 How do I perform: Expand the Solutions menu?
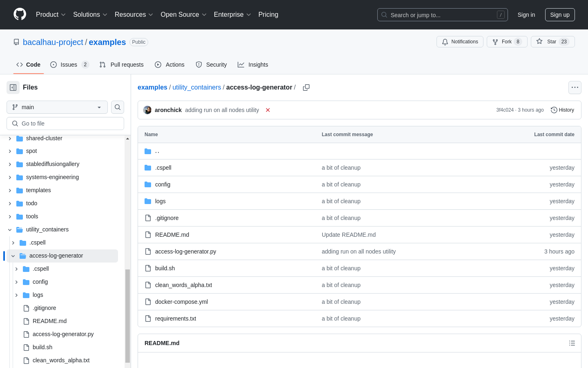[x=90, y=14]
